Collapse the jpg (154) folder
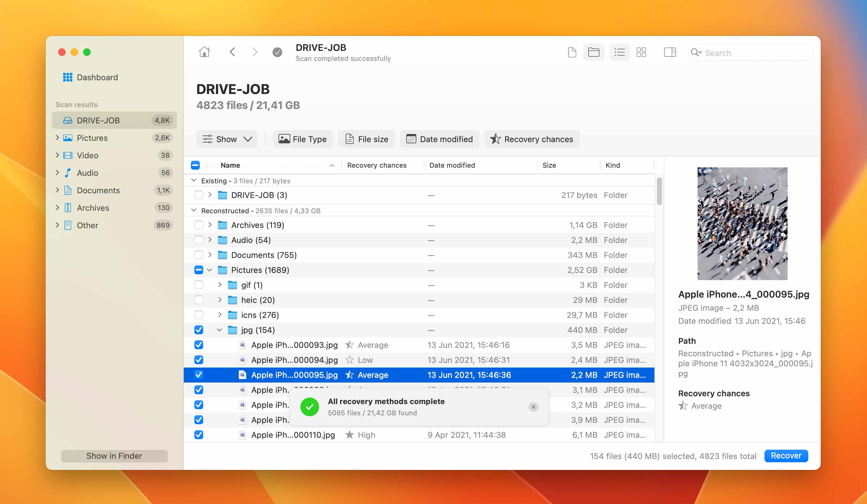 coord(219,330)
